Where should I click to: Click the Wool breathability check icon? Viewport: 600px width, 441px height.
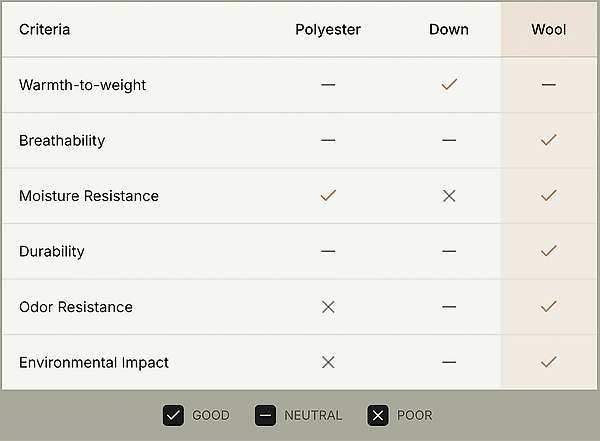(548, 141)
